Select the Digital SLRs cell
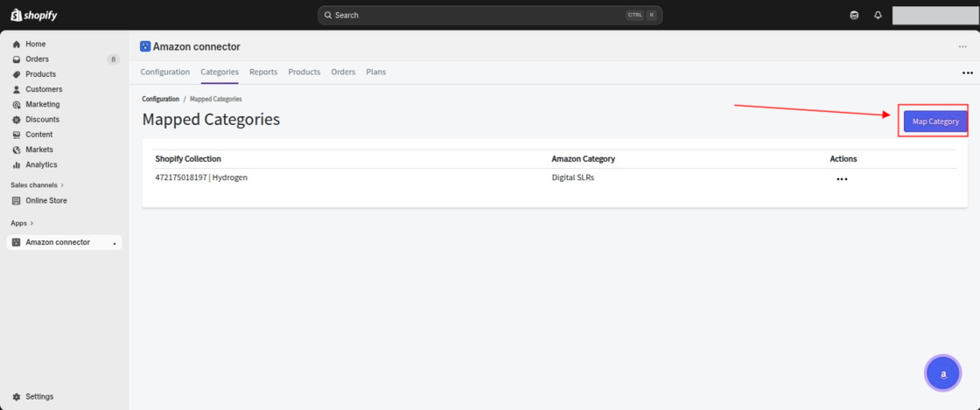 [x=572, y=177]
